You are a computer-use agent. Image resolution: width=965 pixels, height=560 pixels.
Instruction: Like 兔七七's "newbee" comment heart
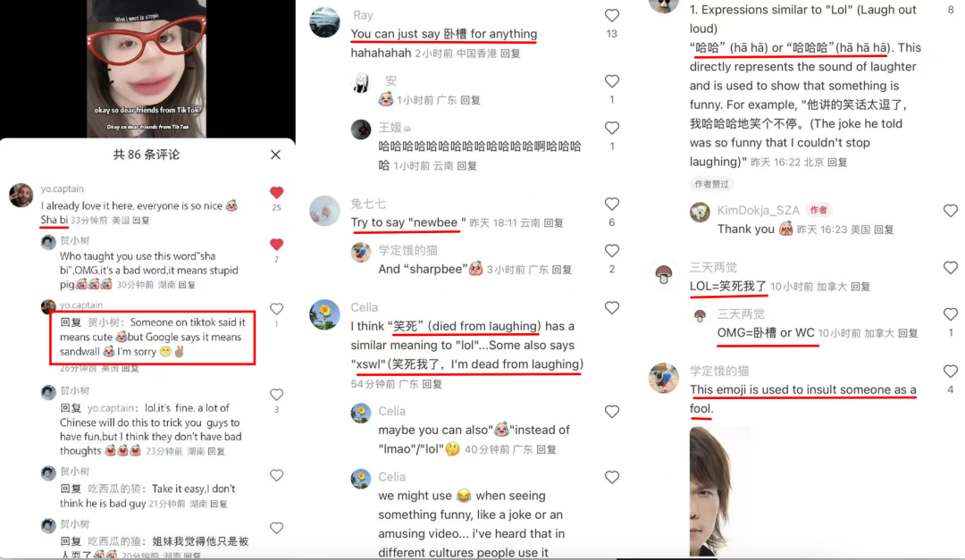click(612, 204)
